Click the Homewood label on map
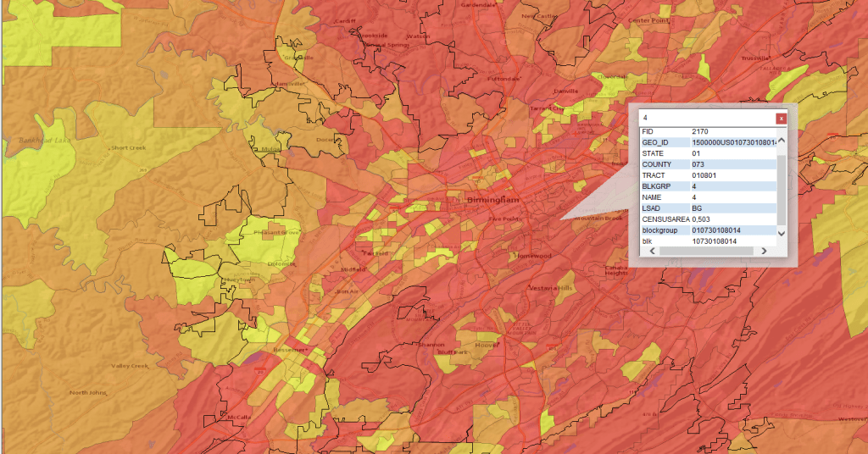 [534, 255]
